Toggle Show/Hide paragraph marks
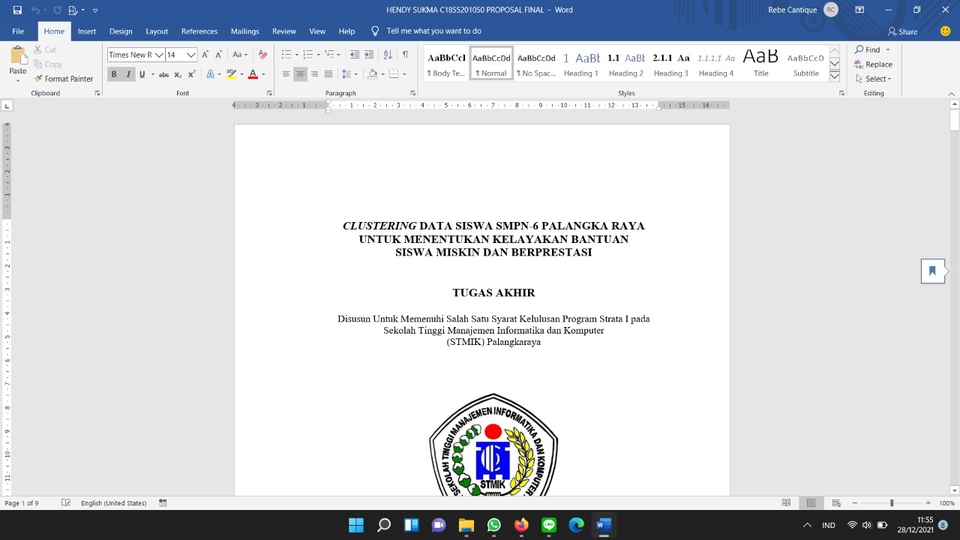This screenshot has width=960, height=540. coord(405,54)
